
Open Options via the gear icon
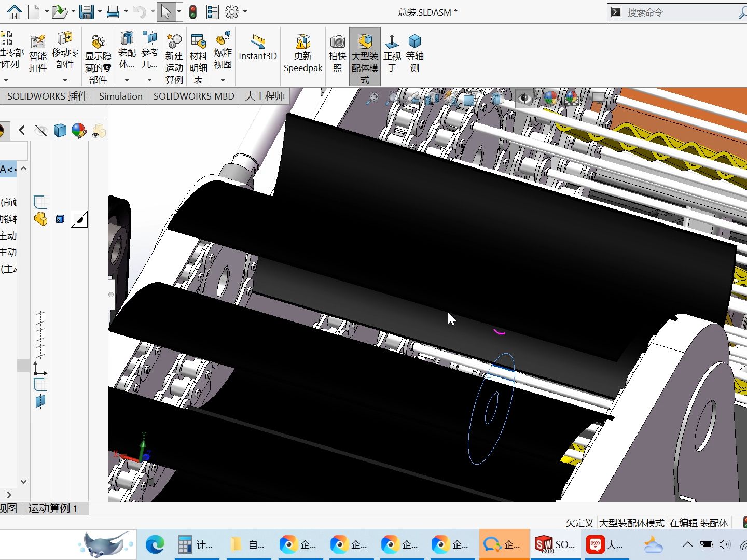(x=232, y=11)
